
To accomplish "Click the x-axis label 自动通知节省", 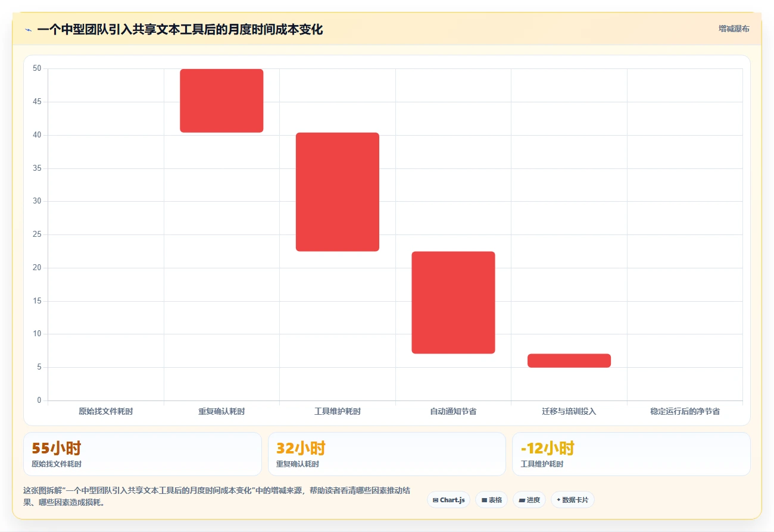I will pyautogui.click(x=453, y=411).
